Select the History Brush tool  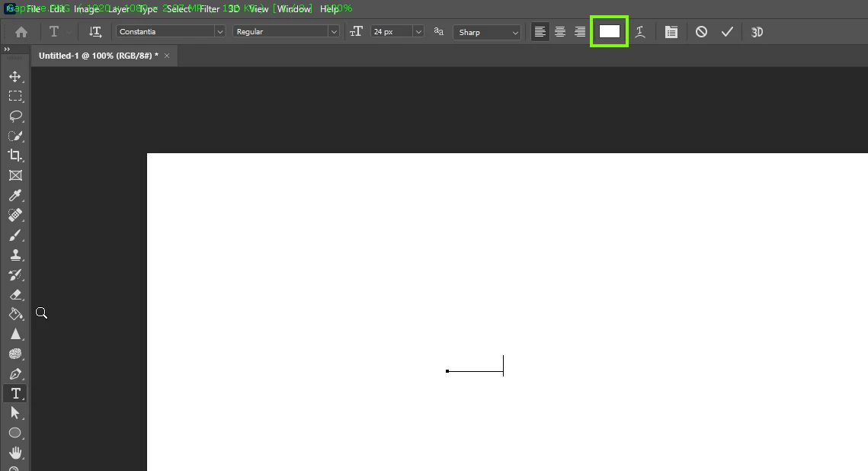tap(15, 274)
